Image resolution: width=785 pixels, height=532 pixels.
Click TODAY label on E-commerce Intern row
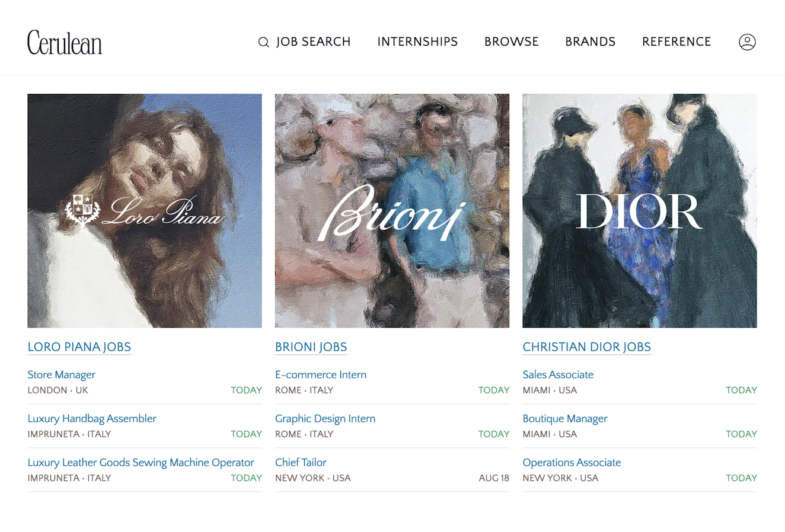point(494,390)
